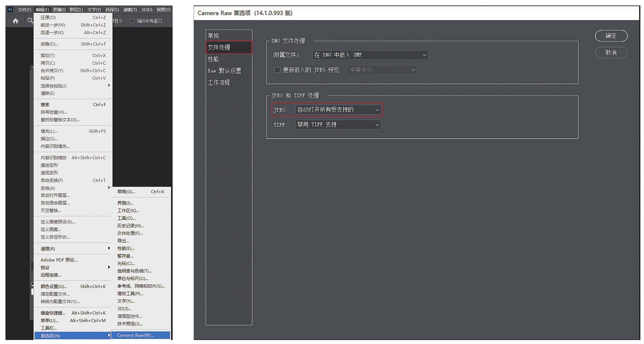Click 确定 button in Camera Raw preferences
This screenshot has height=344, width=644.
click(x=611, y=36)
